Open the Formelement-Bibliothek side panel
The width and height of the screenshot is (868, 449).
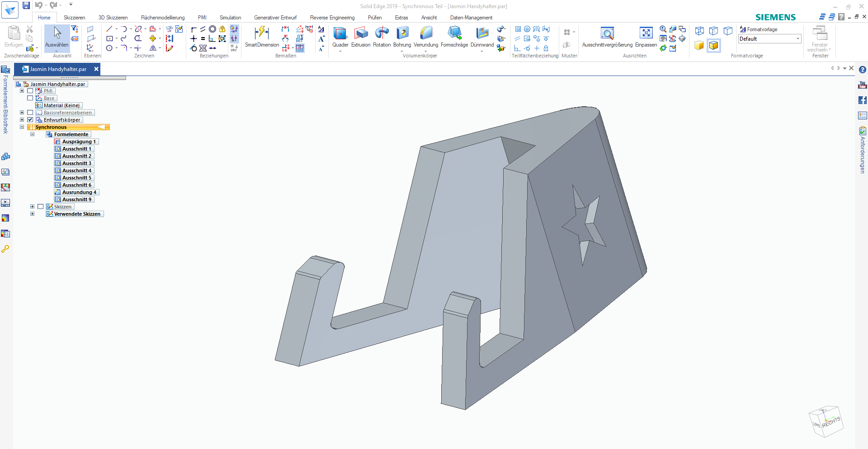pos(5,100)
